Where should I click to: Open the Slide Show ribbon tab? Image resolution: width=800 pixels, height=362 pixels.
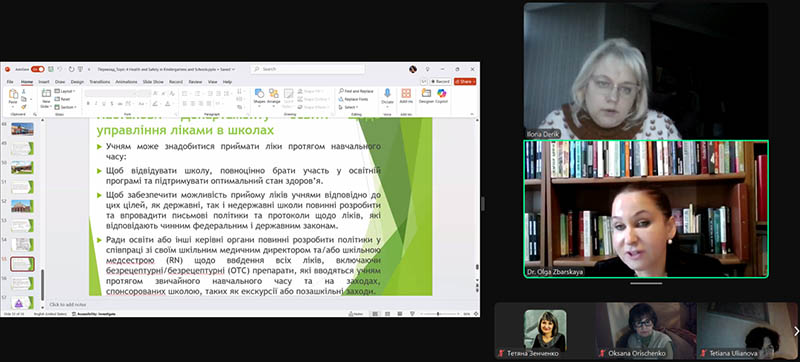coord(153,82)
